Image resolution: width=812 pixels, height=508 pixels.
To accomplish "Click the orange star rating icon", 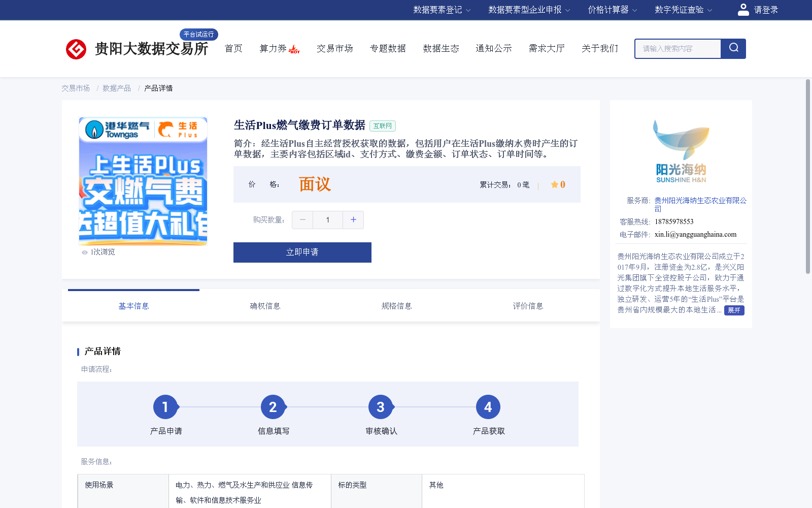I will [554, 184].
